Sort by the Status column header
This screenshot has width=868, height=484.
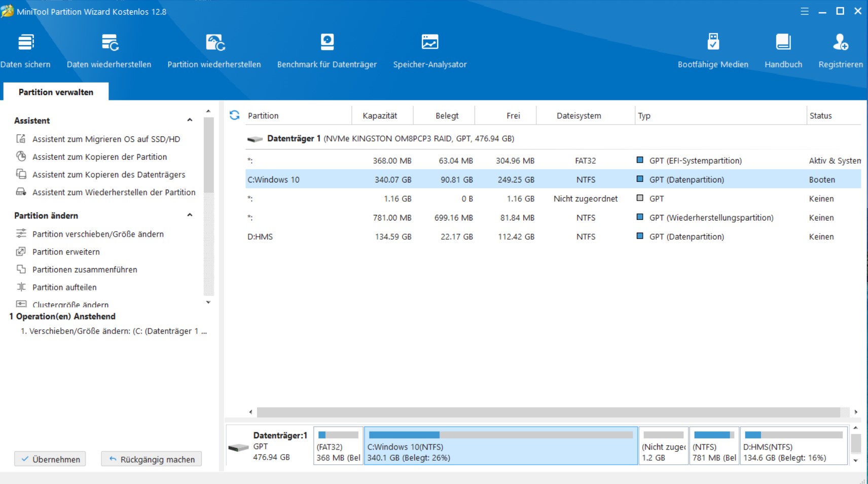pyautogui.click(x=834, y=116)
